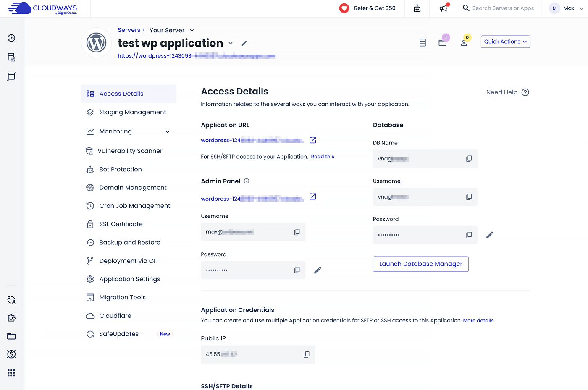Edit the database Password with pencil icon
Screen dimensions: 588x390
click(490, 235)
